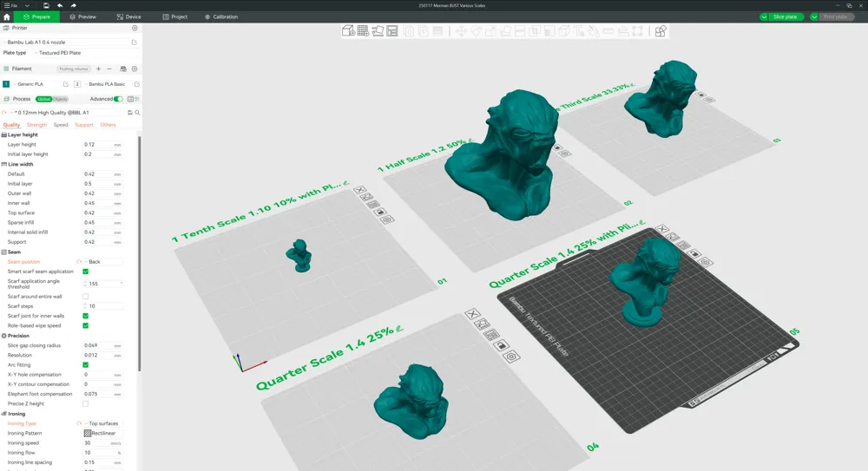Select Global process scope

click(43, 99)
